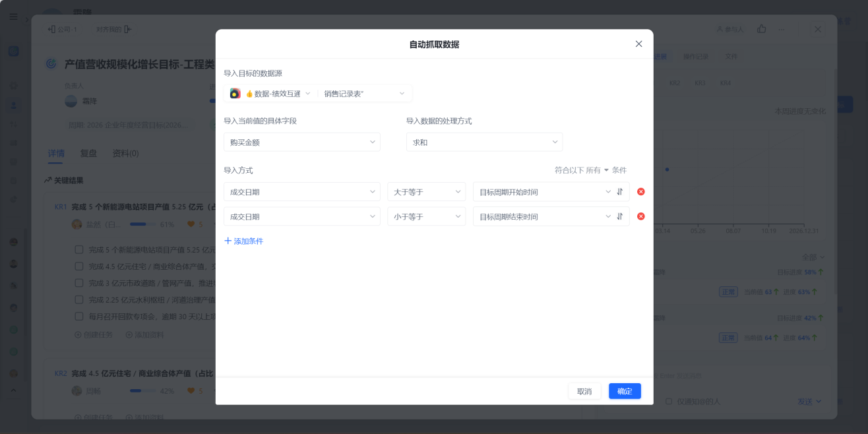Switch to the 详情 tab
Viewport: 868px width, 434px height.
(x=56, y=153)
